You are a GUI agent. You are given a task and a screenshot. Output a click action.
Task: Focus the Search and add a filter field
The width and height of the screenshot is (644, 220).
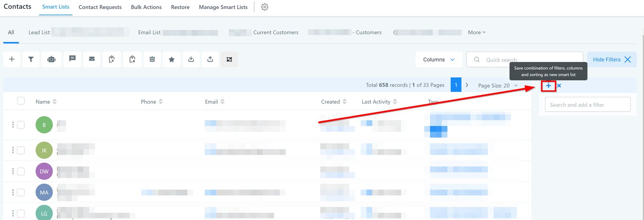[x=588, y=105]
